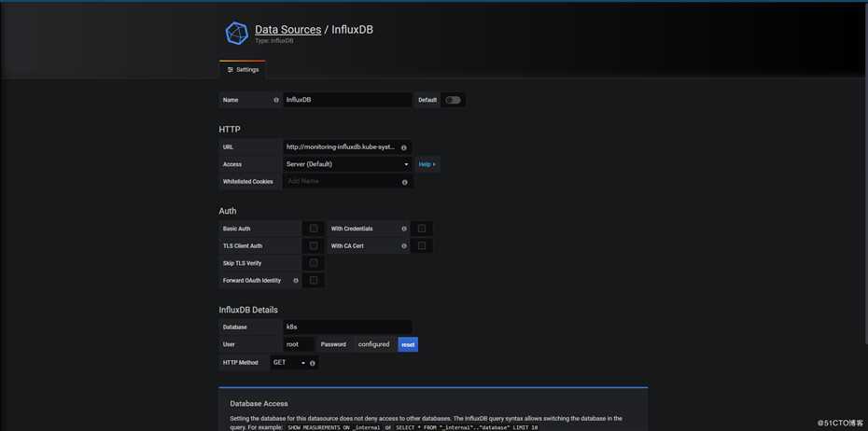Toggle the Default switch
Viewport: 868px width, 431px height.
tap(453, 100)
